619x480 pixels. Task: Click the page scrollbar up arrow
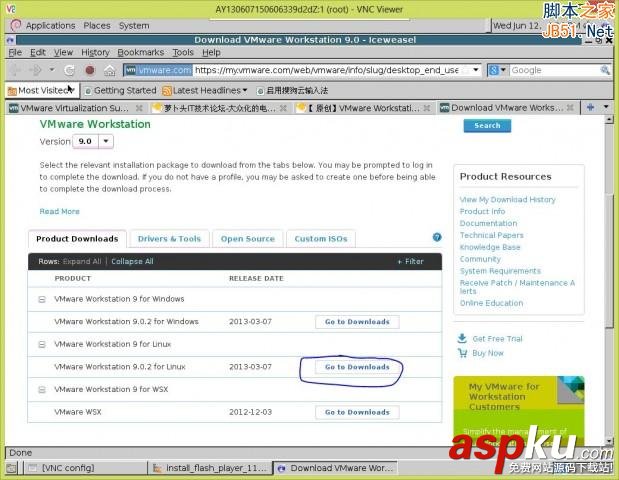click(609, 119)
